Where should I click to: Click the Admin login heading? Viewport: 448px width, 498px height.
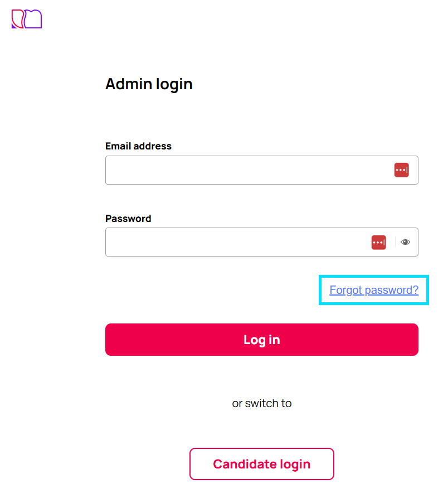click(x=148, y=84)
